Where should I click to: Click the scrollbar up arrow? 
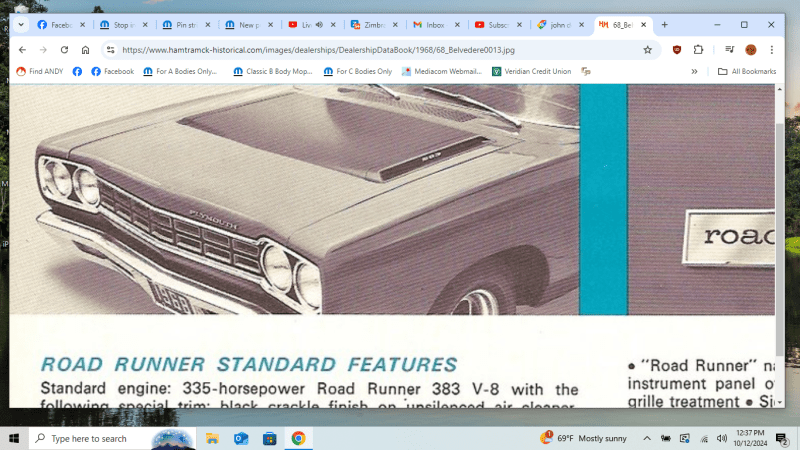click(x=779, y=89)
